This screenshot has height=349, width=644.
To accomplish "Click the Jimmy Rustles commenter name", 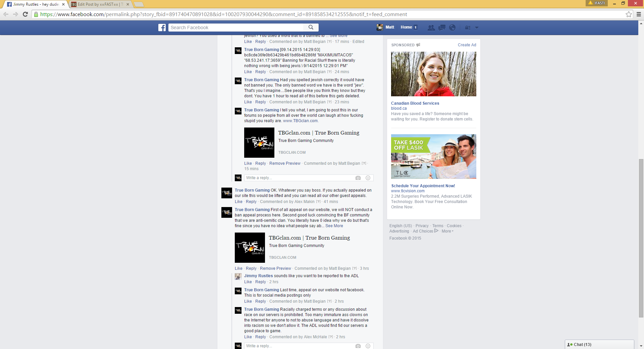I will (x=258, y=276).
